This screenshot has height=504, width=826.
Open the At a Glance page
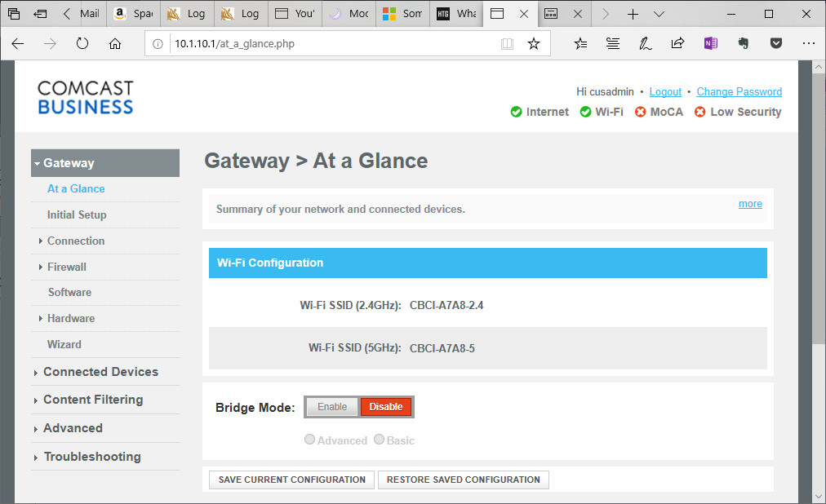click(x=76, y=189)
